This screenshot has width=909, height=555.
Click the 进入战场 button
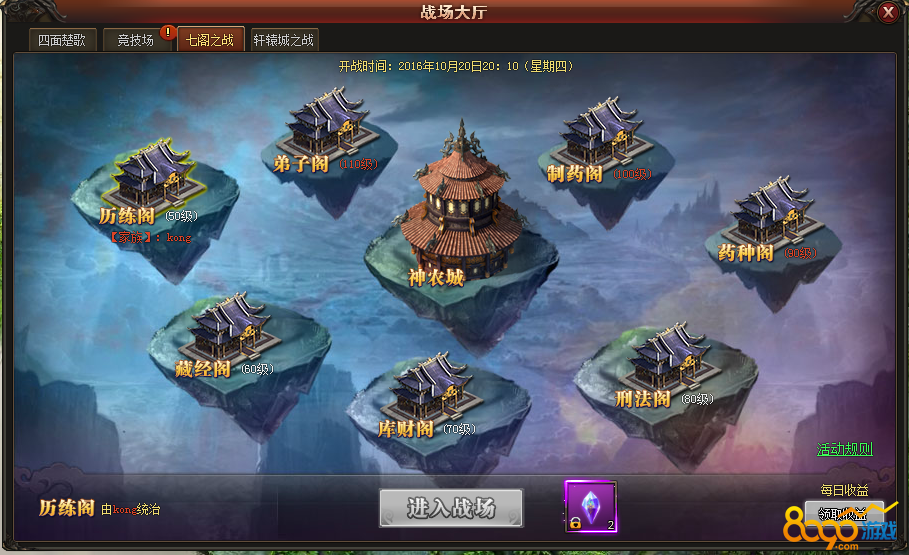[x=451, y=508]
